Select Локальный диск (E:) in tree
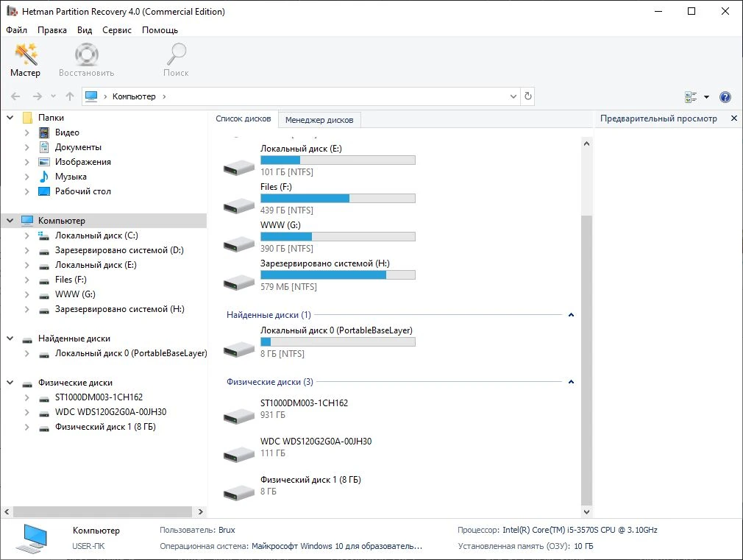This screenshot has height=560, width=743. tap(96, 265)
